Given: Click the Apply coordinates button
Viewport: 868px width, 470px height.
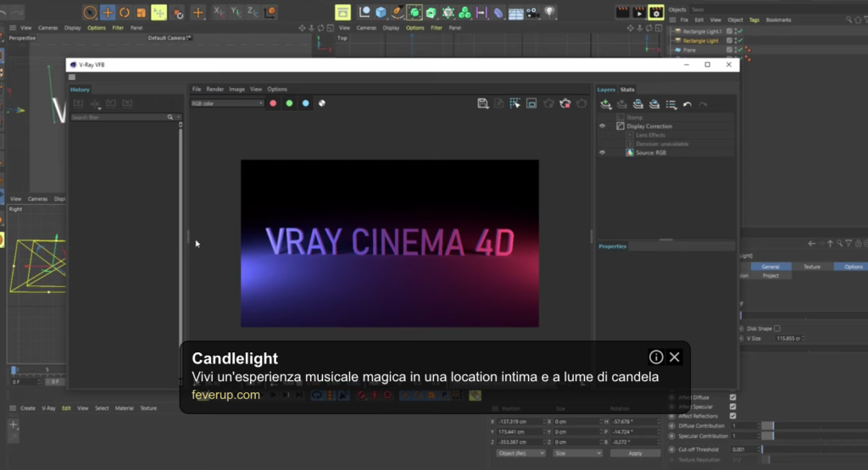Looking at the screenshot, I should pos(635,453).
